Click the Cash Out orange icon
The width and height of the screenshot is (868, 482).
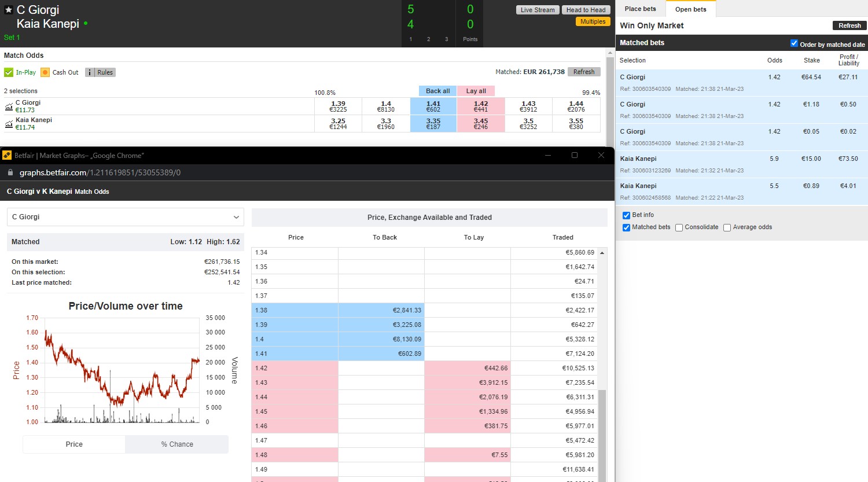click(45, 72)
